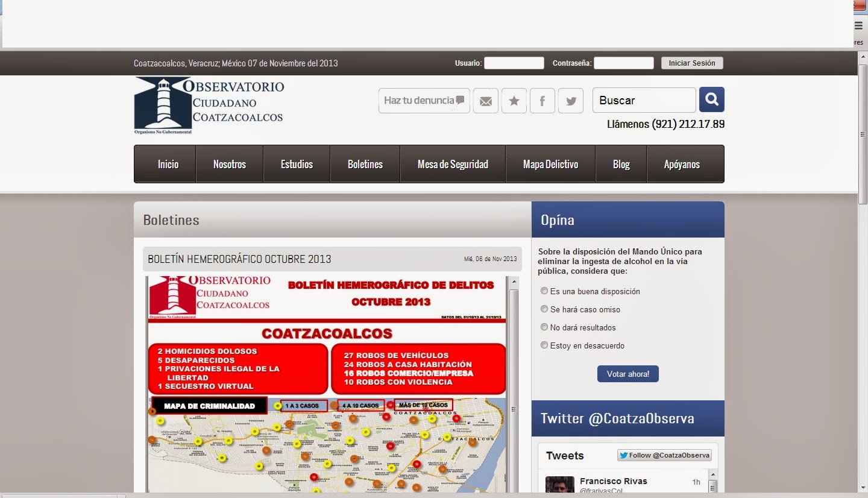This screenshot has width=868, height=498.
Task: Click the 'Votar ahora!' button
Action: click(x=627, y=374)
